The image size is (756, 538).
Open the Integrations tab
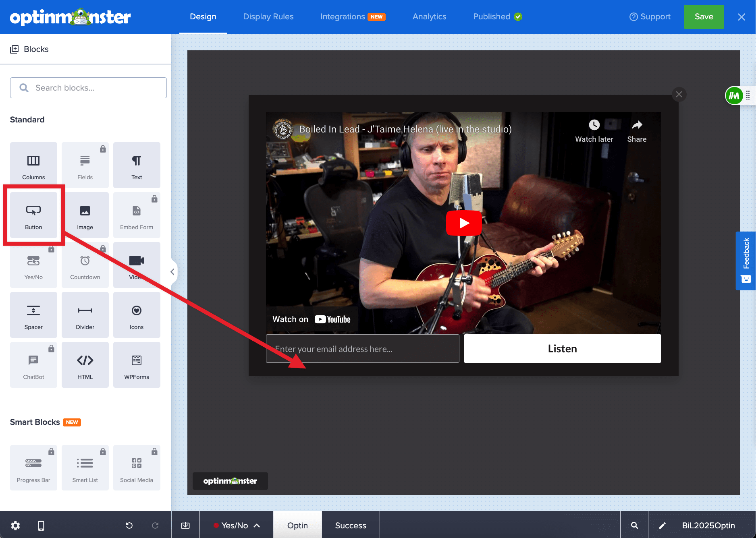(x=353, y=17)
